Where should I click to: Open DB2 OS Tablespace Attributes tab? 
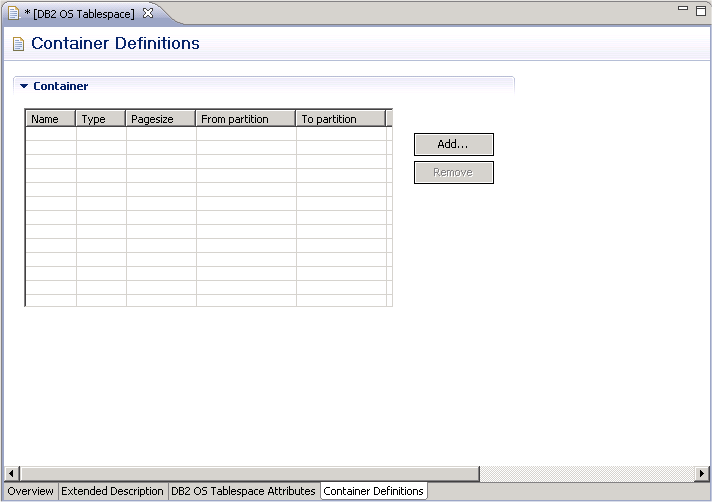(x=243, y=491)
